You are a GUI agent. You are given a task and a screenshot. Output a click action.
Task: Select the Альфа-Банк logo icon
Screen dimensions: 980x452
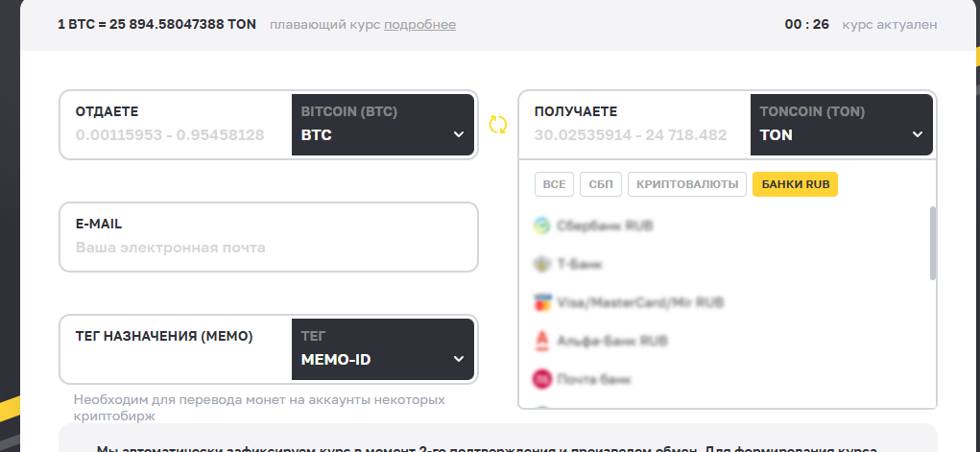click(x=541, y=341)
